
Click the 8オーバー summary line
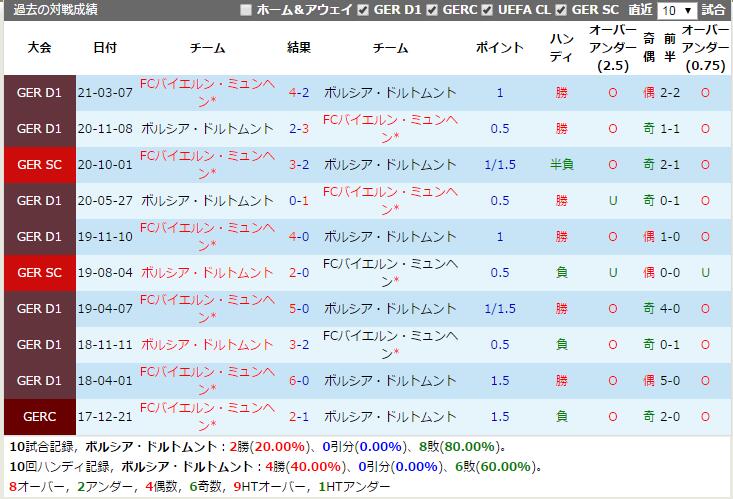(200, 487)
